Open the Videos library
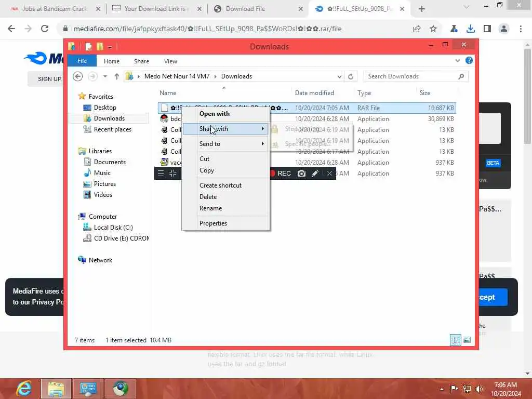The image size is (532, 399). [x=103, y=195]
